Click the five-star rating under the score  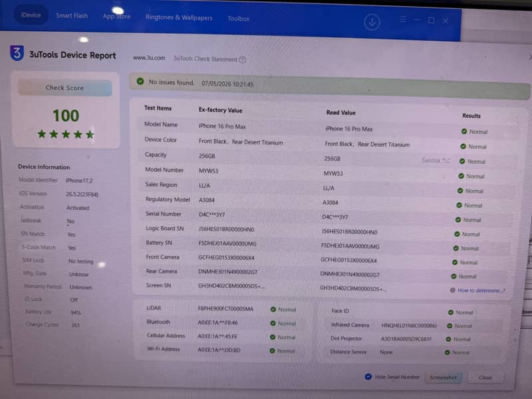click(x=66, y=134)
